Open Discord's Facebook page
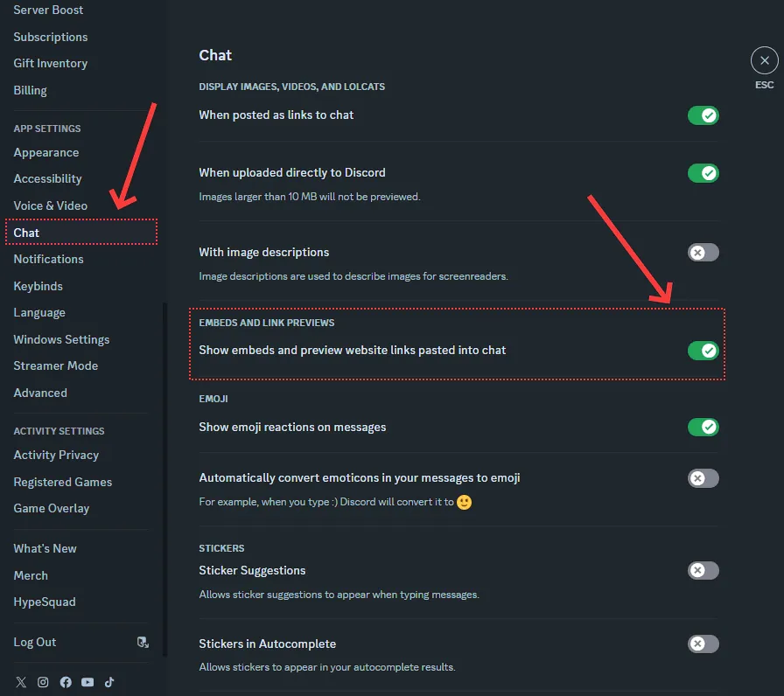This screenshot has width=784, height=696. (66, 682)
